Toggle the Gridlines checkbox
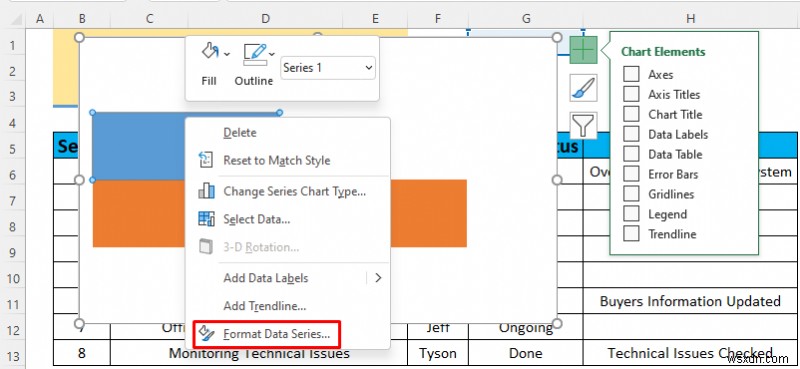Viewport: 800px width, 369px height. coord(631,193)
